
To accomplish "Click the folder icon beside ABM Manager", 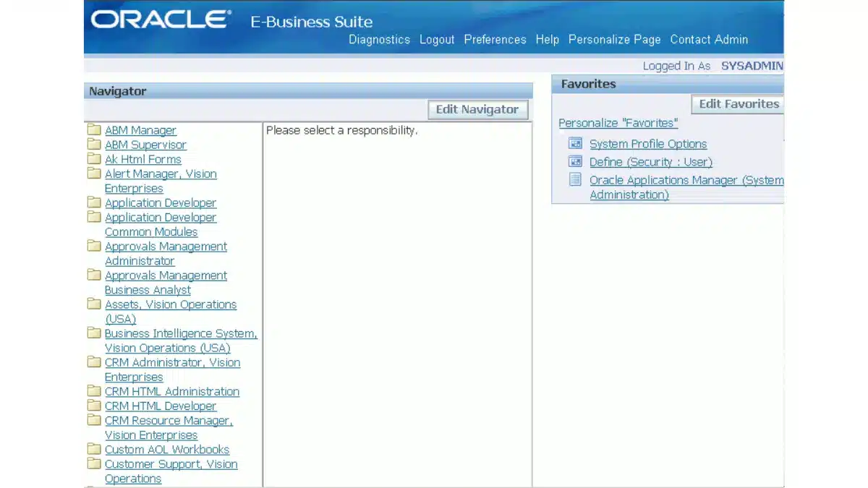I will point(94,130).
